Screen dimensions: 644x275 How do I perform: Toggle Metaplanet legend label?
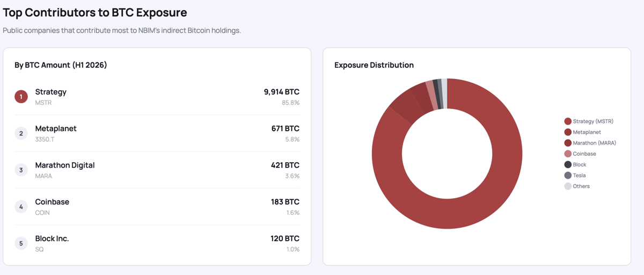587,132
